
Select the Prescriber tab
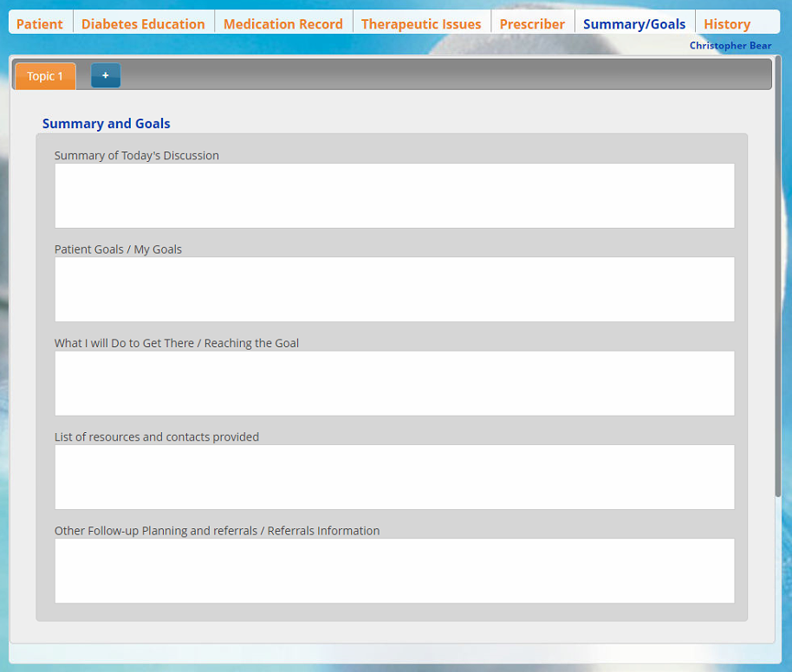click(x=532, y=24)
